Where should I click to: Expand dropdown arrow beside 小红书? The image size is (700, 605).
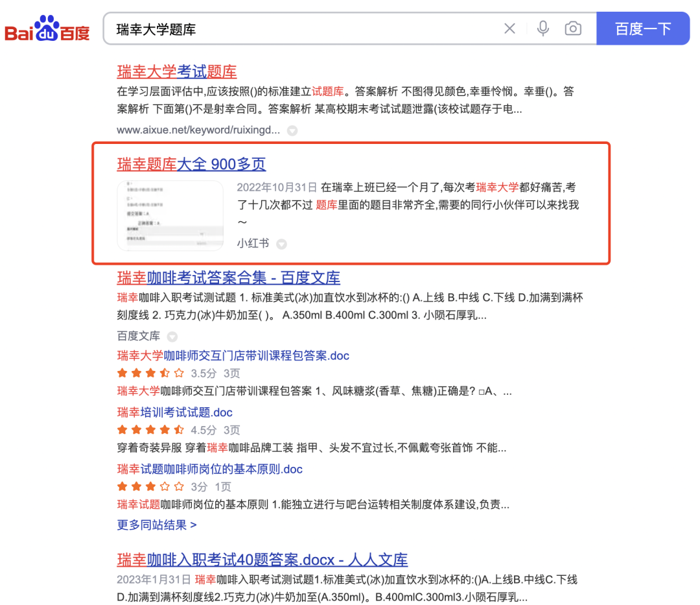(x=282, y=244)
